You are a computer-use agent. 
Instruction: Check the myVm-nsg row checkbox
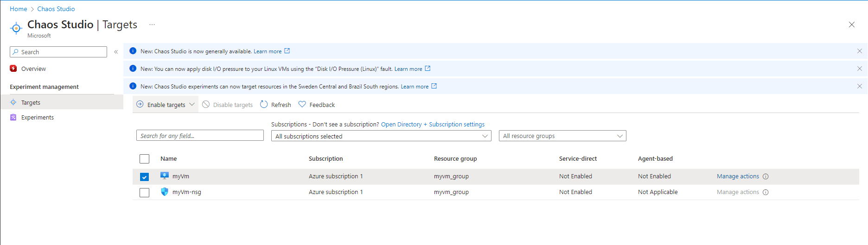(145, 192)
